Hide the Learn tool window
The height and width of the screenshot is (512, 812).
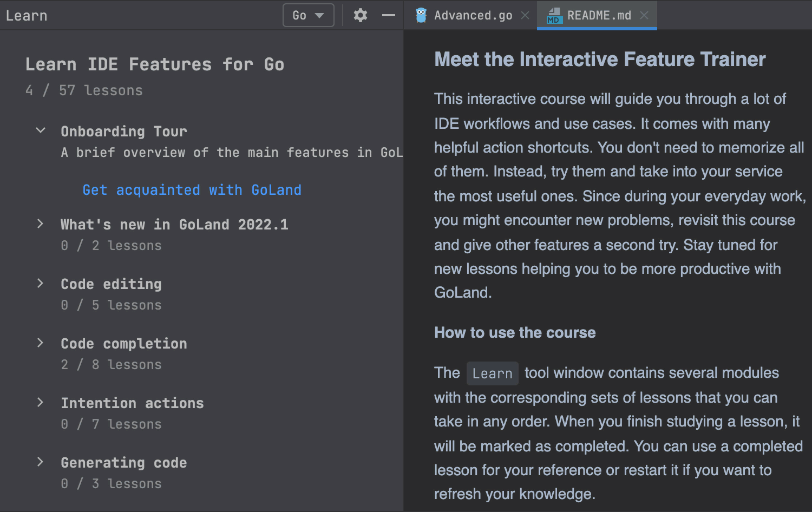389,15
